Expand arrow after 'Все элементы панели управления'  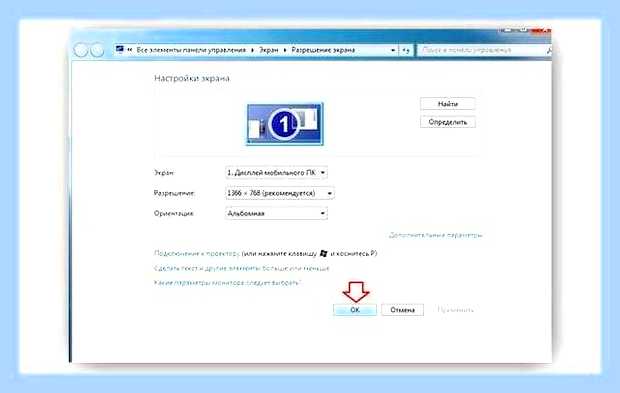[252, 50]
